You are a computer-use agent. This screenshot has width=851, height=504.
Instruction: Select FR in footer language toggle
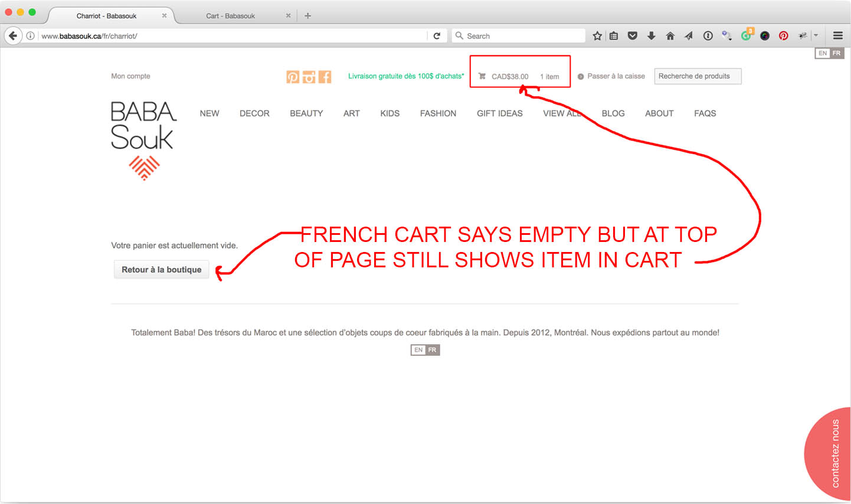pyautogui.click(x=433, y=350)
